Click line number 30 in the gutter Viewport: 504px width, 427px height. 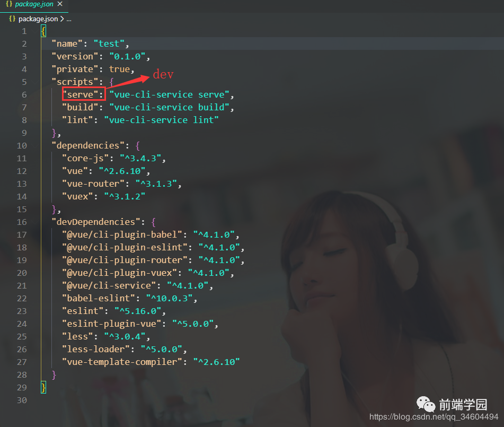point(22,400)
